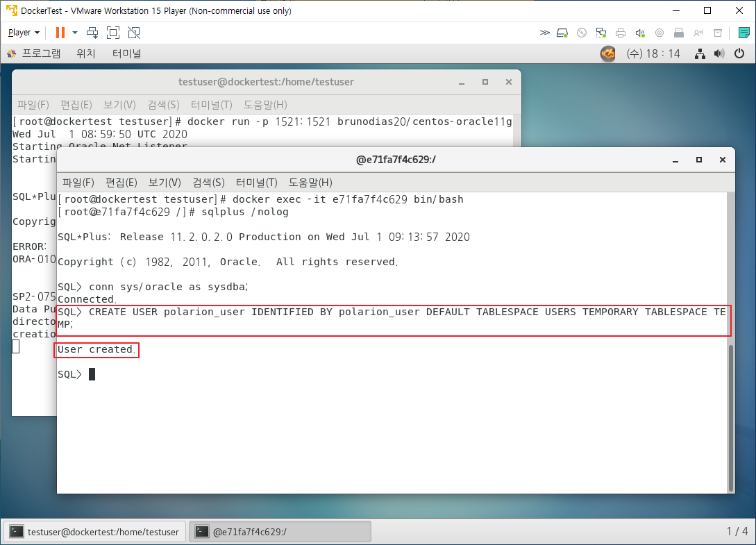The width and height of the screenshot is (756, 545).
Task: Click the orange update notification icon
Action: tap(608, 53)
